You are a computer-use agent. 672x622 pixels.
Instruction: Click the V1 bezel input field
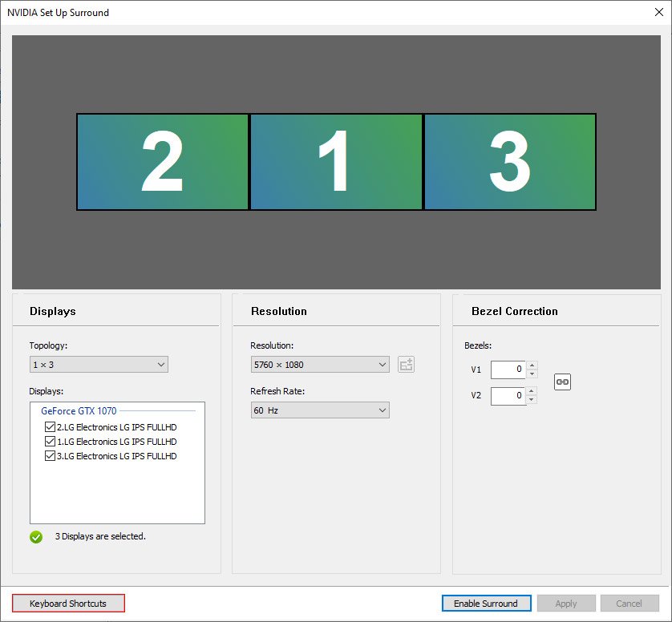tap(508, 370)
